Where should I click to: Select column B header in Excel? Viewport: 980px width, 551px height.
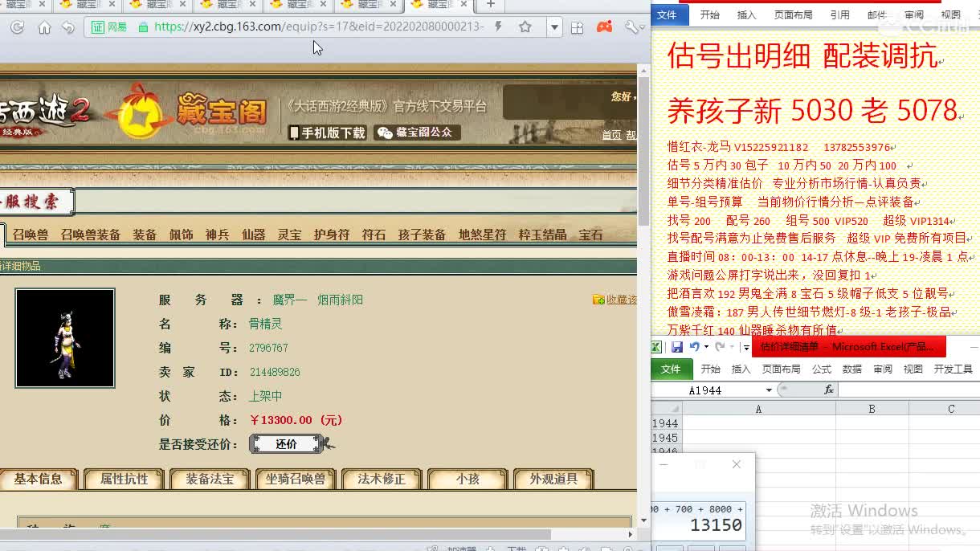coord(872,409)
